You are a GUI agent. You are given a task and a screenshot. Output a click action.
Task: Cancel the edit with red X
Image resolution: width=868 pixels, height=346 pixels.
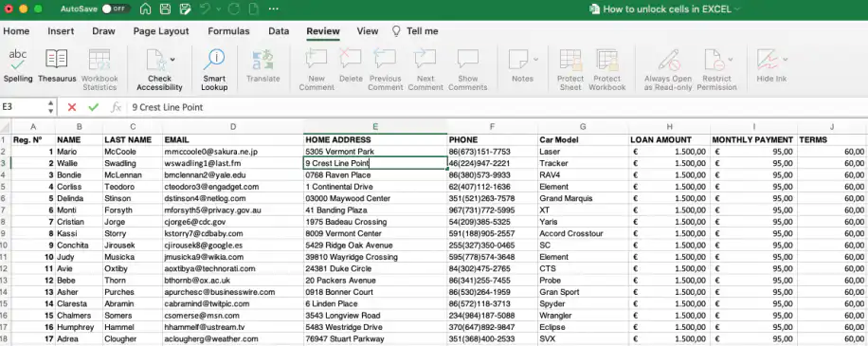coord(72,107)
